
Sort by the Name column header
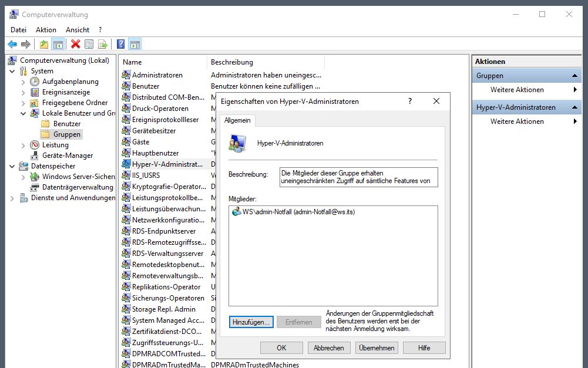[163, 62]
